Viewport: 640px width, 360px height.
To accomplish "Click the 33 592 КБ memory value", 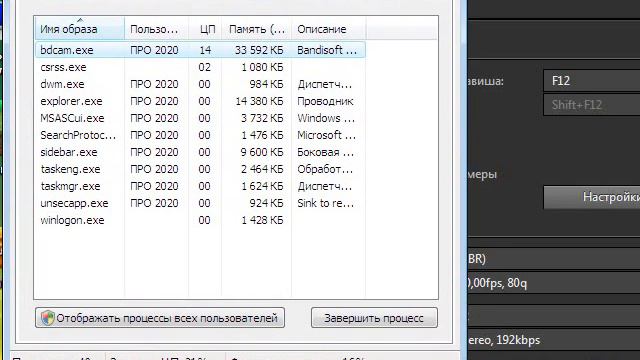I will tap(259, 50).
